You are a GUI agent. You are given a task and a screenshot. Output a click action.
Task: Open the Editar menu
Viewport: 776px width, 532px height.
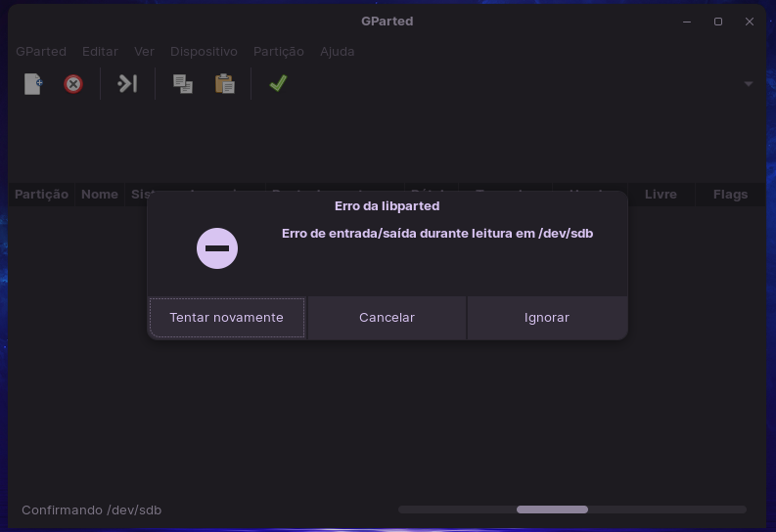pyautogui.click(x=100, y=52)
